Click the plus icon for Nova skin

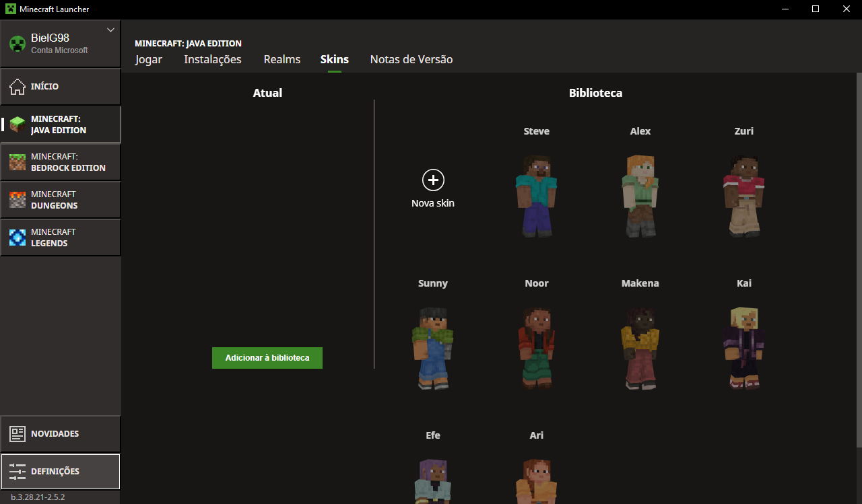(433, 180)
